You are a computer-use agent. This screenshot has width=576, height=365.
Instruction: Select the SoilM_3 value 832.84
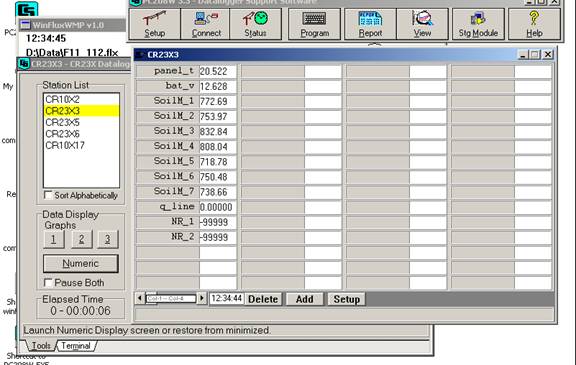tap(217, 131)
